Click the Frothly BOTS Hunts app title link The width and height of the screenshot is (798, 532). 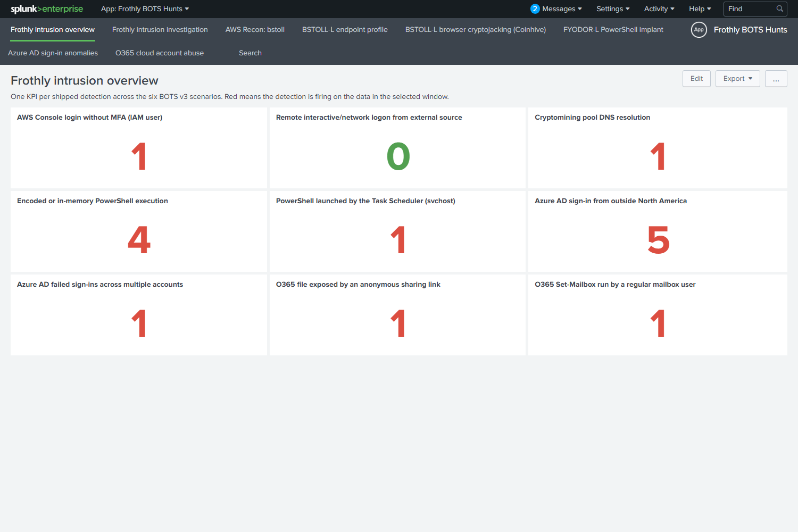(750, 30)
